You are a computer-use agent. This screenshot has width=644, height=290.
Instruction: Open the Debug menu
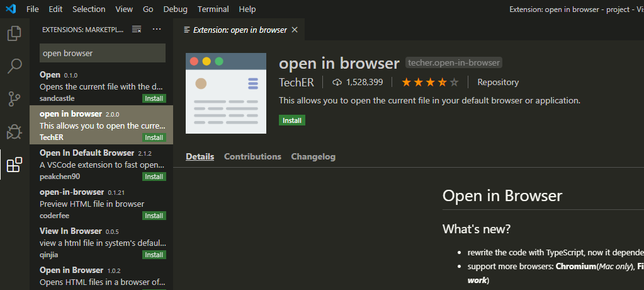pos(175,9)
